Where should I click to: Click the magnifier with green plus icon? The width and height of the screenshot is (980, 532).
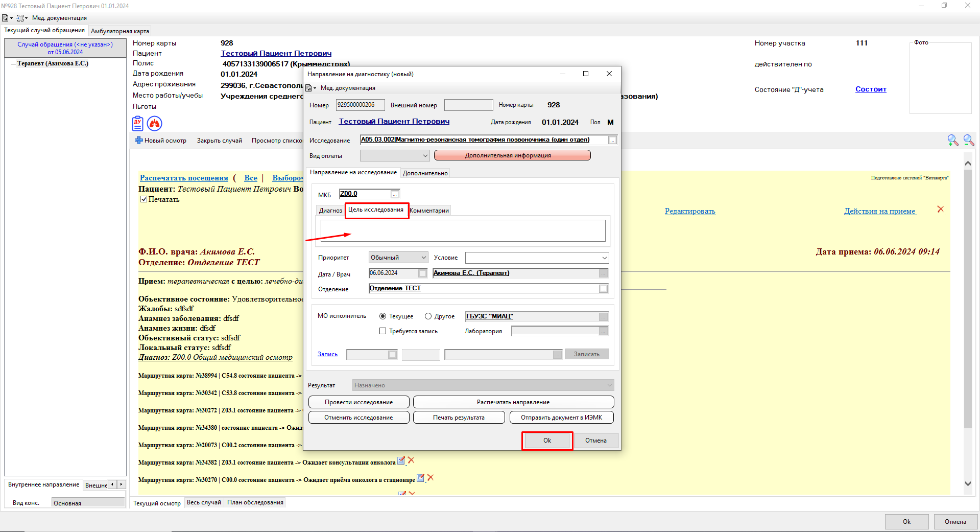click(952, 140)
